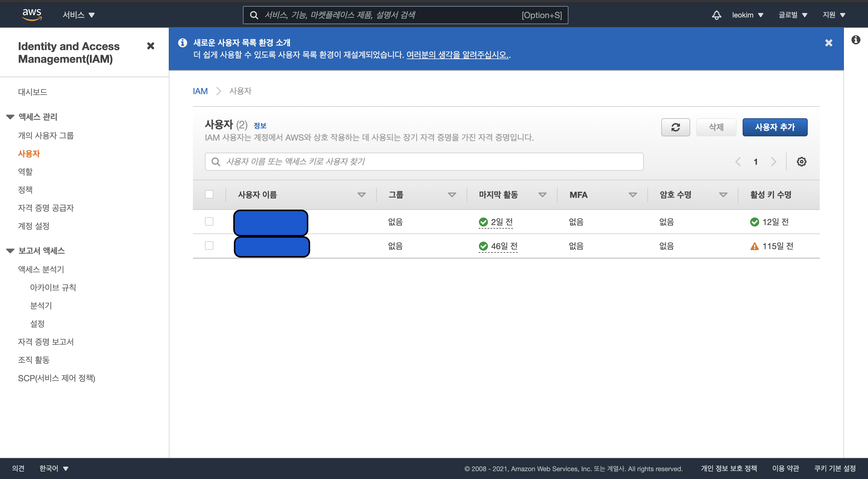The width and height of the screenshot is (868, 479).
Task: Sort by MFA column arrow
Action: [633, 195]
